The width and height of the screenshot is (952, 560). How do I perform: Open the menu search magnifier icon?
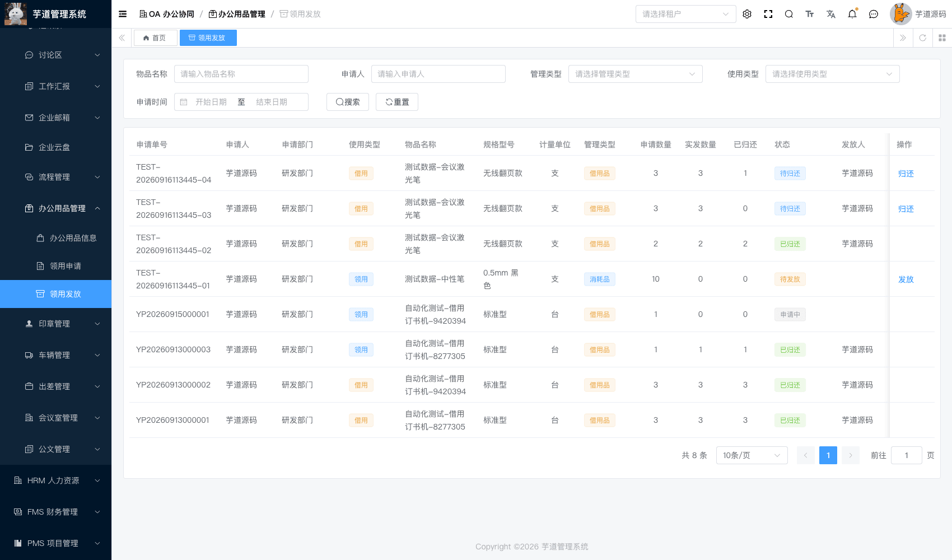click(x=789, y=14)
